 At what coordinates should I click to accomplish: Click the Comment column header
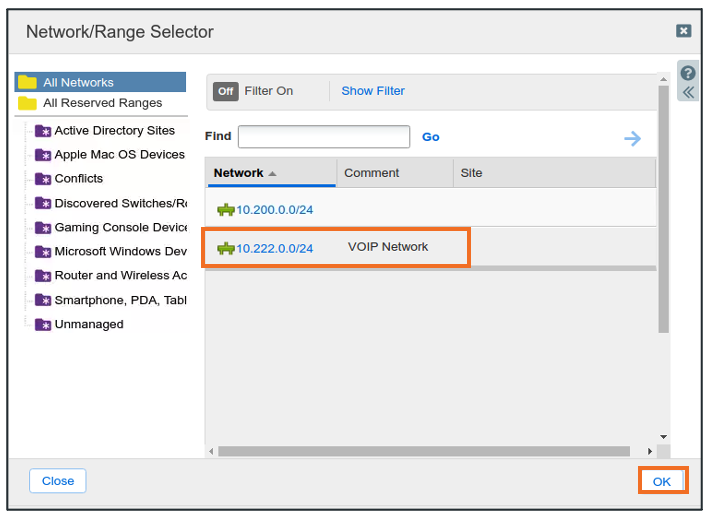tap(372, 173)
